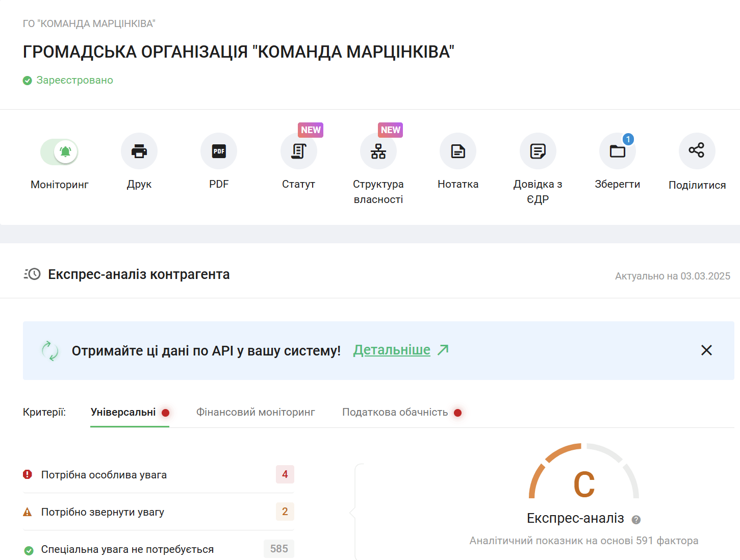Screen dimensions: 740x560
Task: Follow the Детальніше API link
Action: pos(392,350)
